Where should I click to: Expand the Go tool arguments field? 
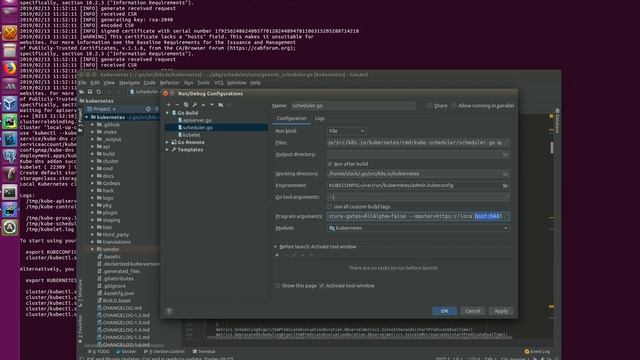[506, 197]
